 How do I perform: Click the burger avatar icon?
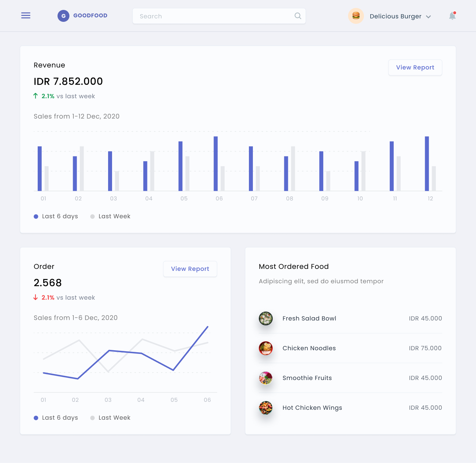[x=356, y=16]
